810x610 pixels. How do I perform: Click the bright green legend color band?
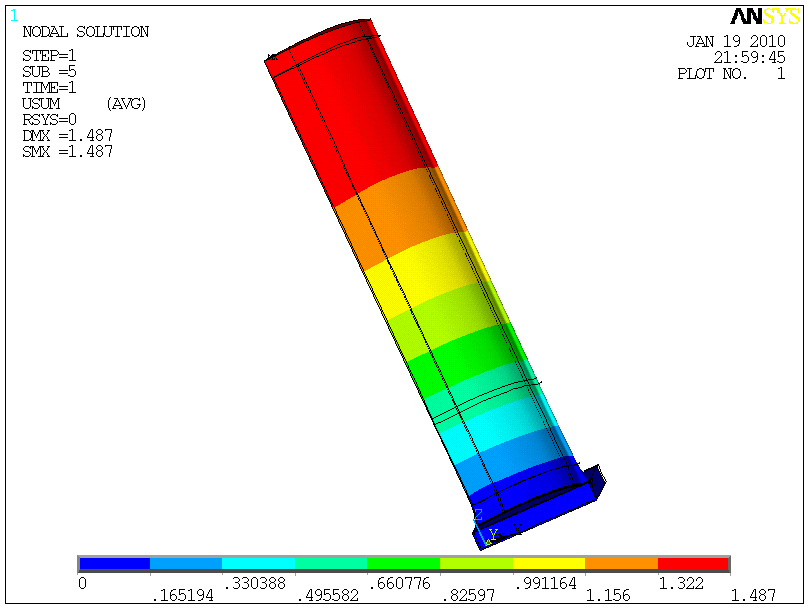[403, 564]
